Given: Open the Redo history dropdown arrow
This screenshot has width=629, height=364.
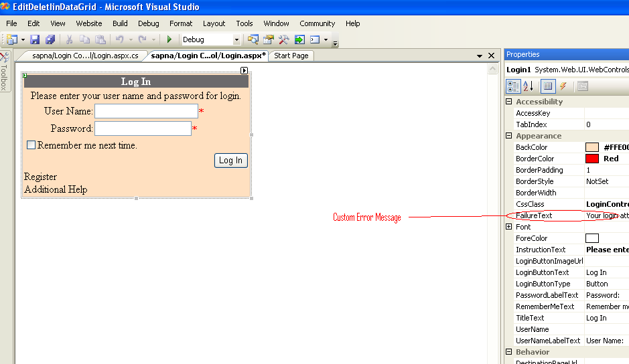Looking at the screenshot, I should tap(153, 39).
